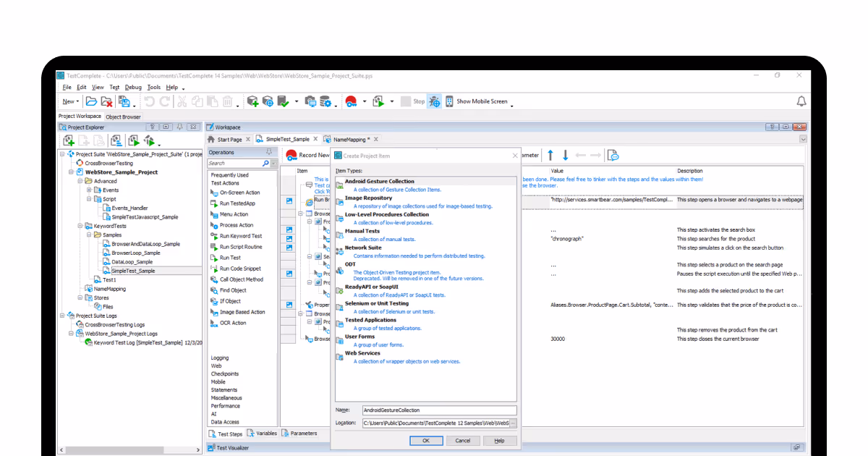Collapse the Script node in Project Explorer
The image size is (868, 456).
(88, 199)
